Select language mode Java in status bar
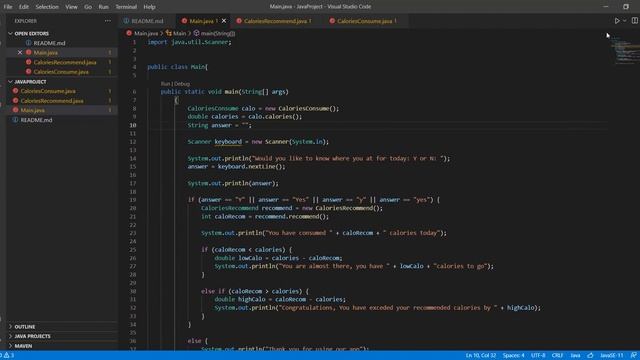Screen dimensions: 640x360 [x=575, y=356]
